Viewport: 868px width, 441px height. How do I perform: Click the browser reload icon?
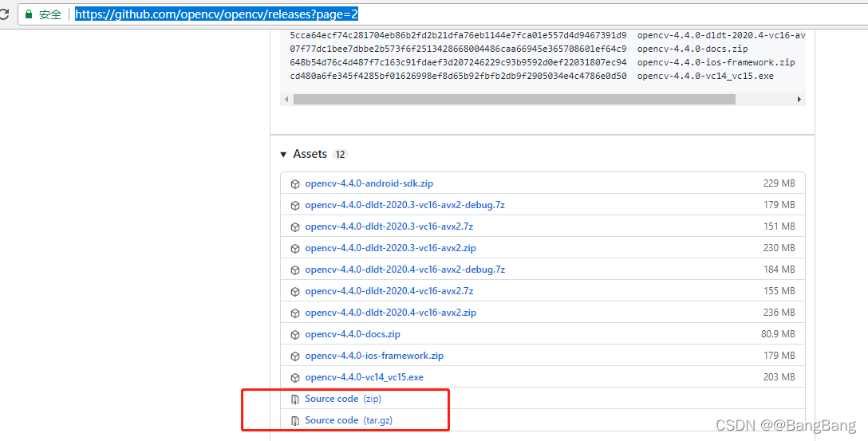coord(4,14)
